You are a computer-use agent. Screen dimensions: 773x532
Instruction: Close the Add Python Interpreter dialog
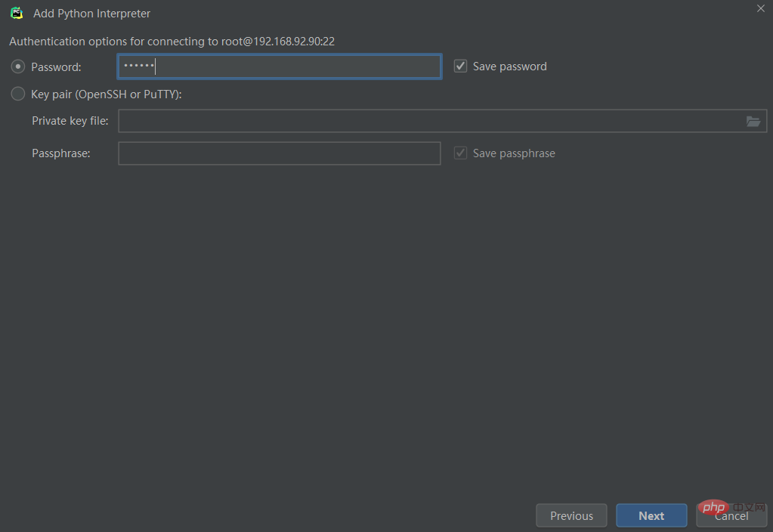pyautogui.click(x=761, y=8)
